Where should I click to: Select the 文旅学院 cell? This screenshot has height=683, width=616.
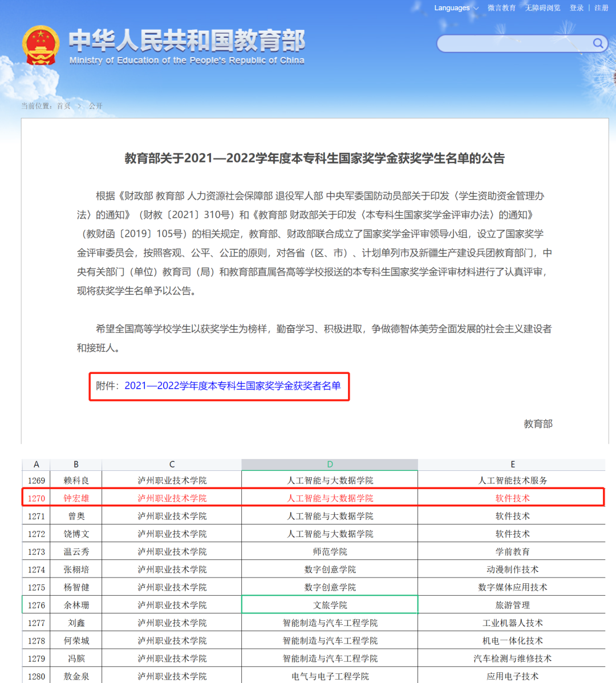330,604
